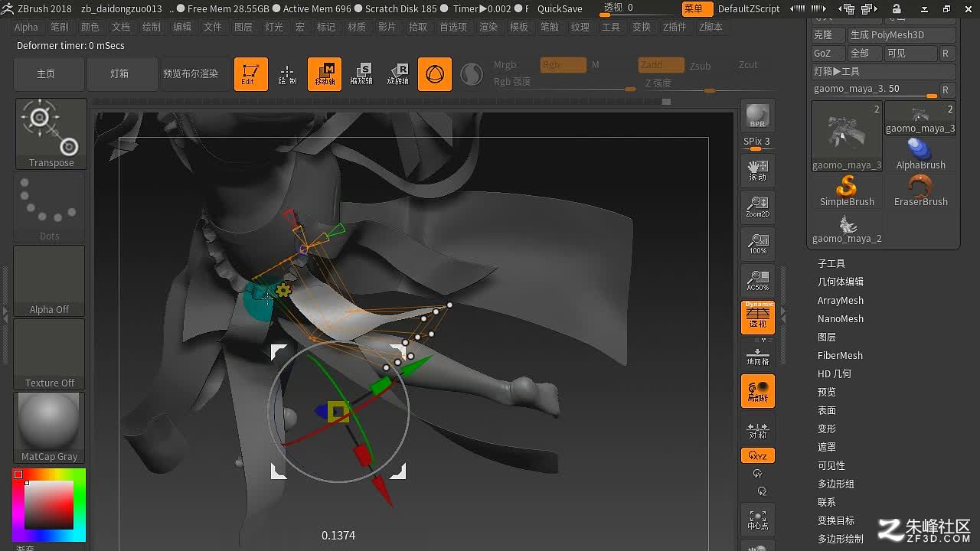The height and width of the screenshot is (551, 980).
Task: Select the EraserBrush tool thumbnail
Action: 920,192
